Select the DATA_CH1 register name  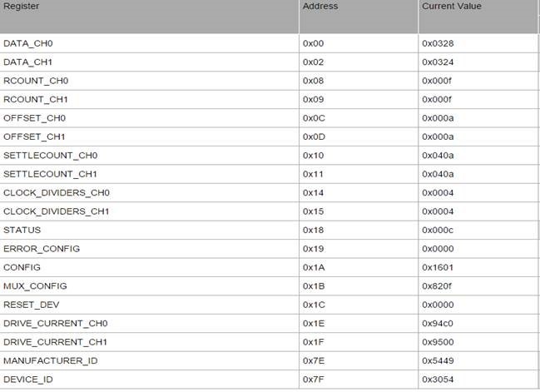click(x=27, y=62)
